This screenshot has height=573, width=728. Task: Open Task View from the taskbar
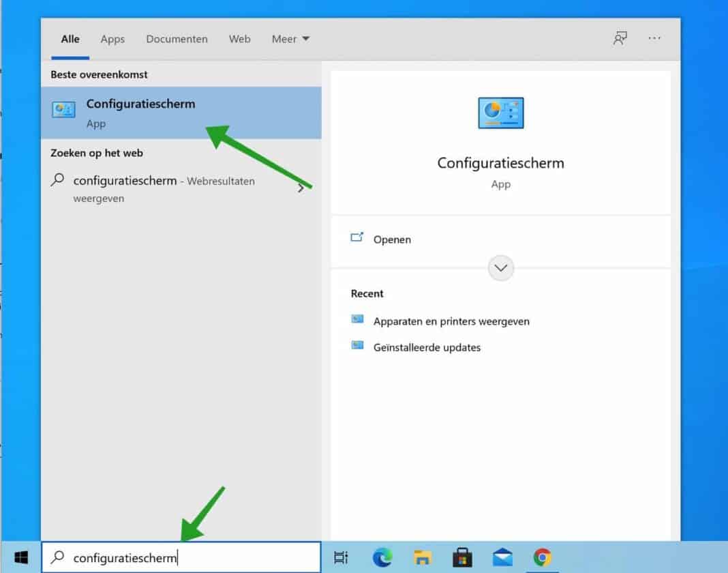341,557
